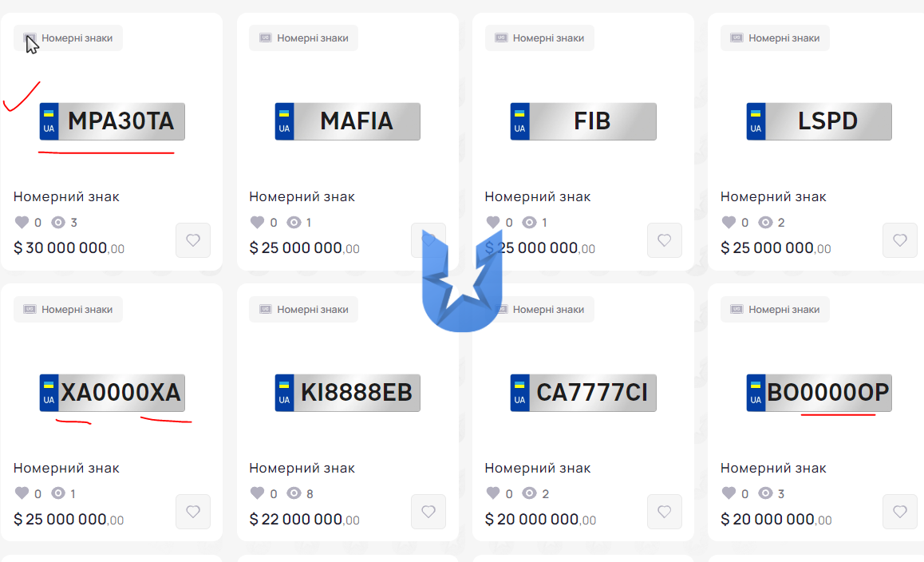Favorite the CA7777CI plate listing
924x562 pixels.
(664, 511)
